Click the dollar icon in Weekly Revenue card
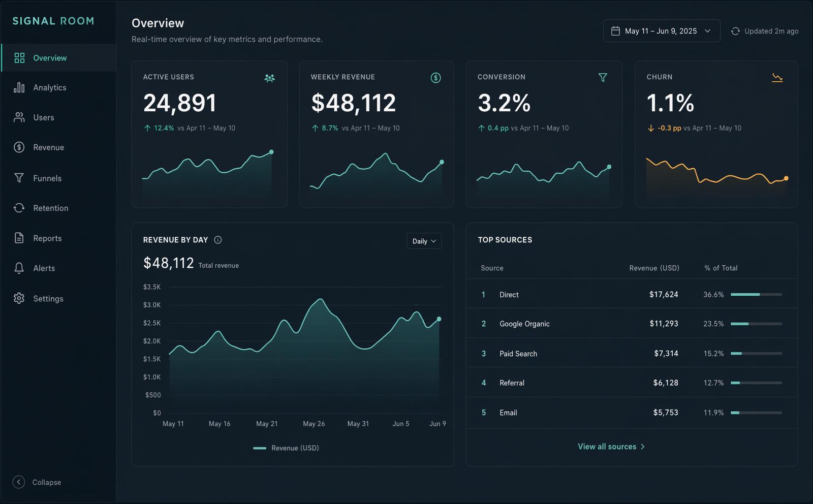Image resolution: width=813 pixels, height=504 pixels. tap(435, 78)
